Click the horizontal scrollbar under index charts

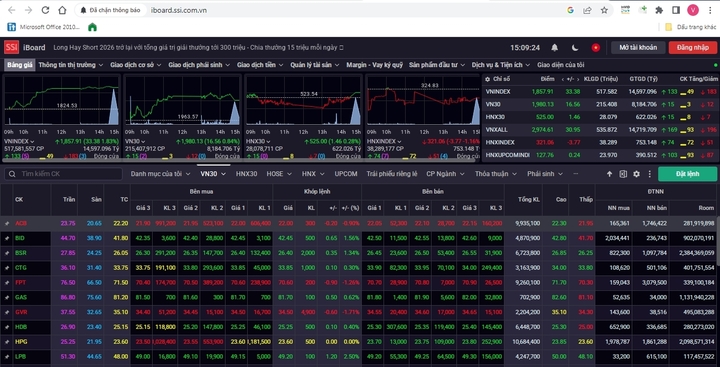pyautogui.click(x=239, y=160)
